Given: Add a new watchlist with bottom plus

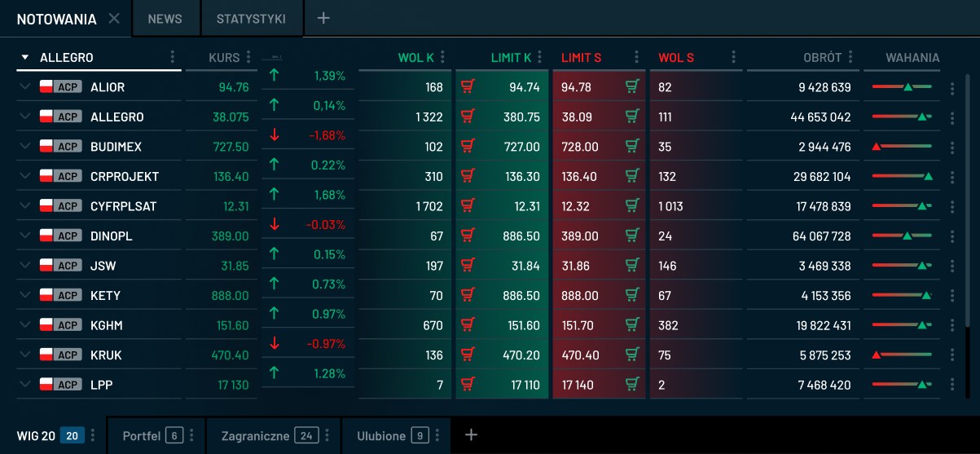Looking at the screenshot, I should point(471,435).
